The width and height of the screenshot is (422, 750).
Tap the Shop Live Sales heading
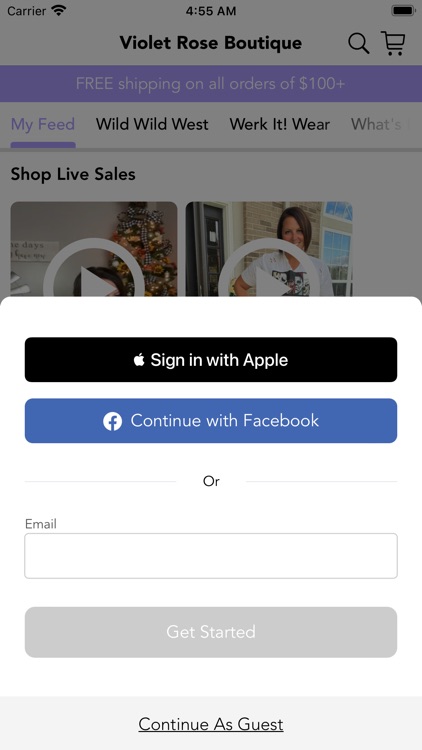[73, 174]
